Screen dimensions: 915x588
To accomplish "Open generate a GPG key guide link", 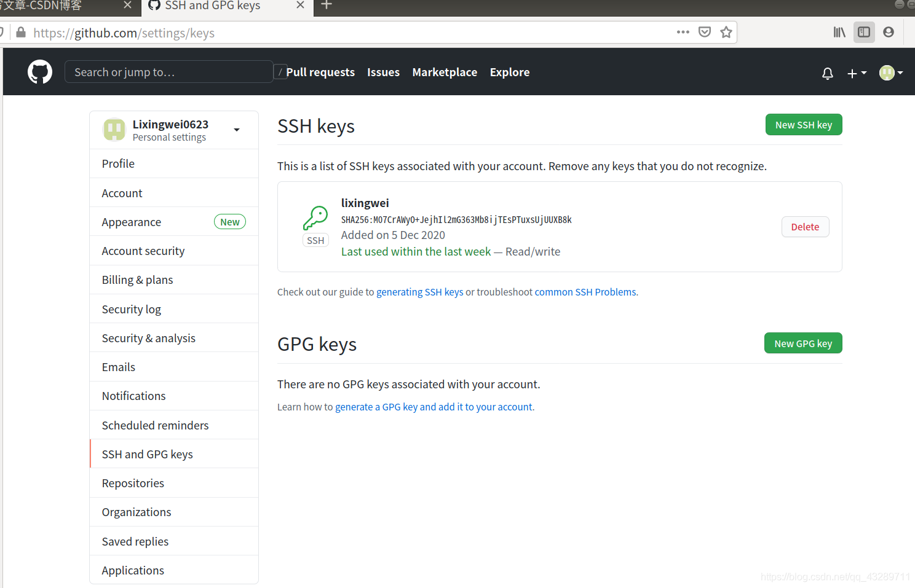I will 434,407.
